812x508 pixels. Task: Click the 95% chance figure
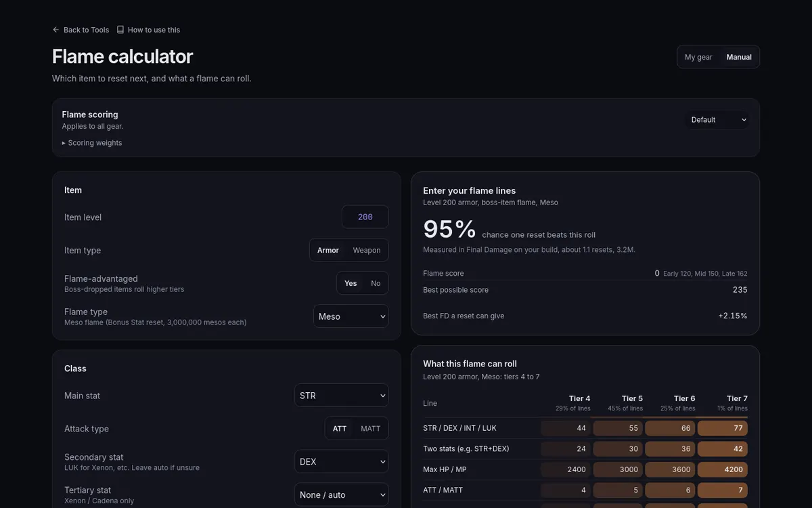tap(449, 229)
